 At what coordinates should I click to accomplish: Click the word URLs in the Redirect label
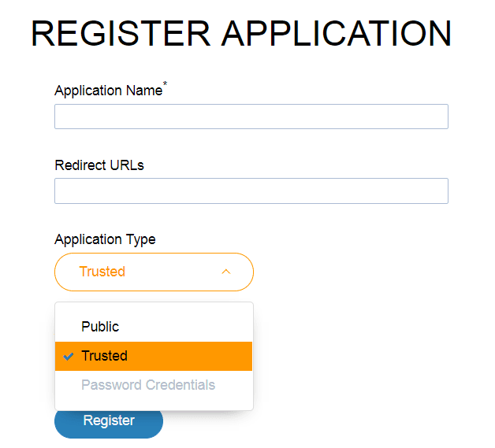127,165
